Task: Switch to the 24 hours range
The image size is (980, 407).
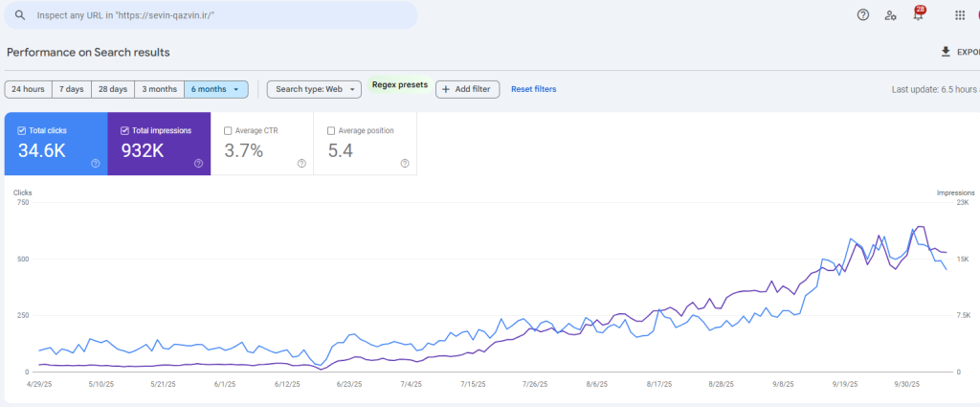Action: tap(28, 89)
